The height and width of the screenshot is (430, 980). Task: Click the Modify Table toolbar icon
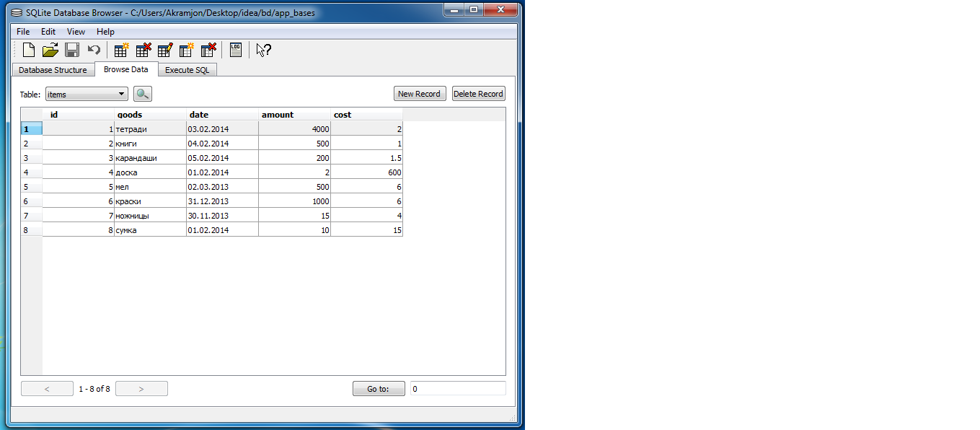pos(165,50)
